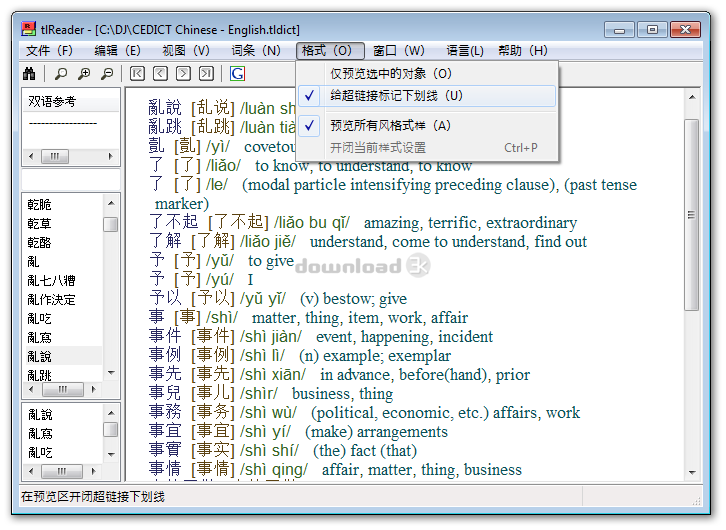
Task: Maximize the tlReader window
Action: (652, 30)
